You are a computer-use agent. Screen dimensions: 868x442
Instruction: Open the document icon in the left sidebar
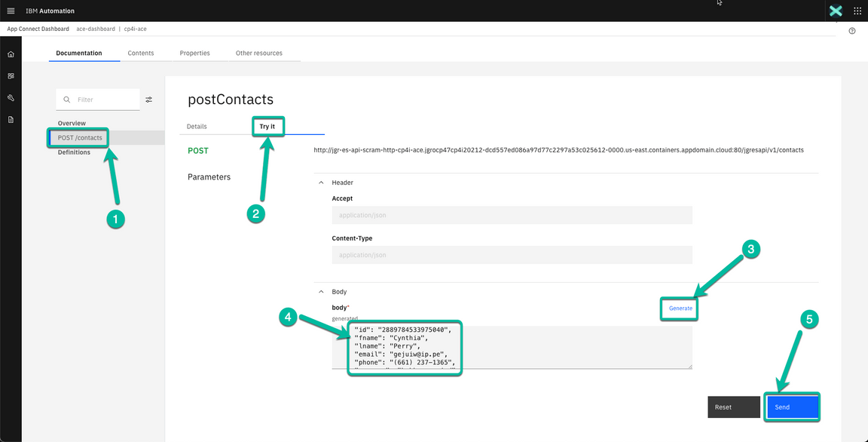tap(11, 119)
